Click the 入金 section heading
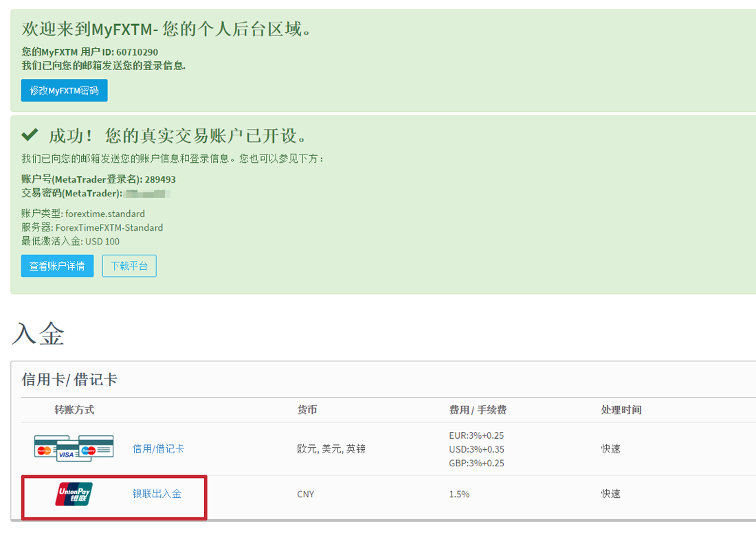Viewport: 756px width, 535px height. tap(38, 334)
